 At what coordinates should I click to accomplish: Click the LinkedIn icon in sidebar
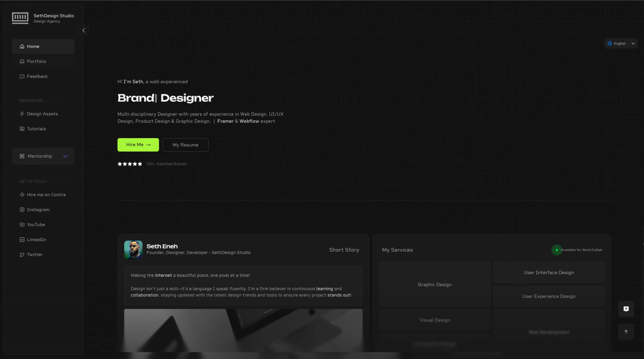pos(22,240)
